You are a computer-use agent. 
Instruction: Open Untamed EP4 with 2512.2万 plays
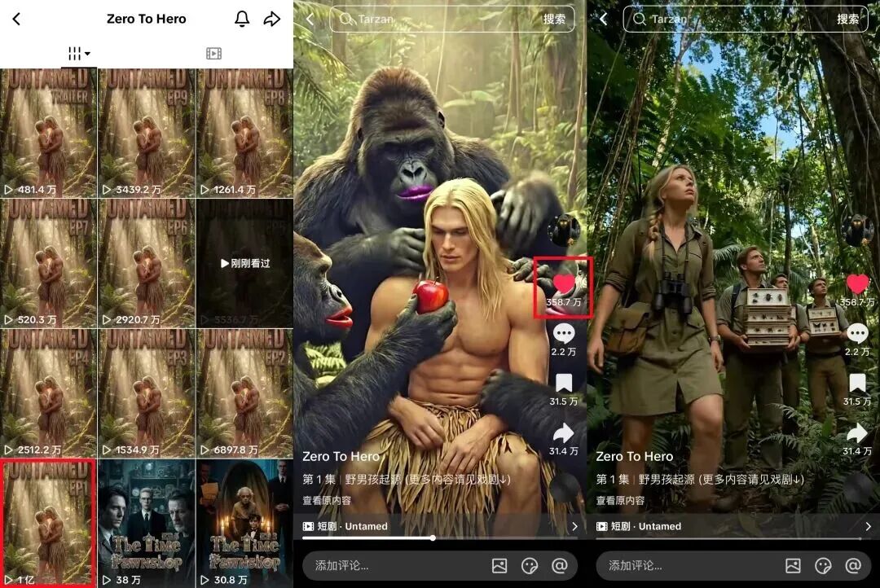coord(49,393)
